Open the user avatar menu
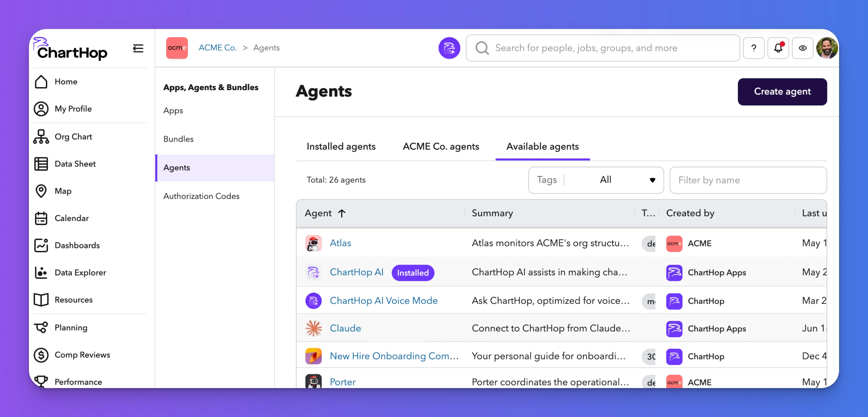Image resolution: width=868 pixels, height=417 pixels. [827, 48]
